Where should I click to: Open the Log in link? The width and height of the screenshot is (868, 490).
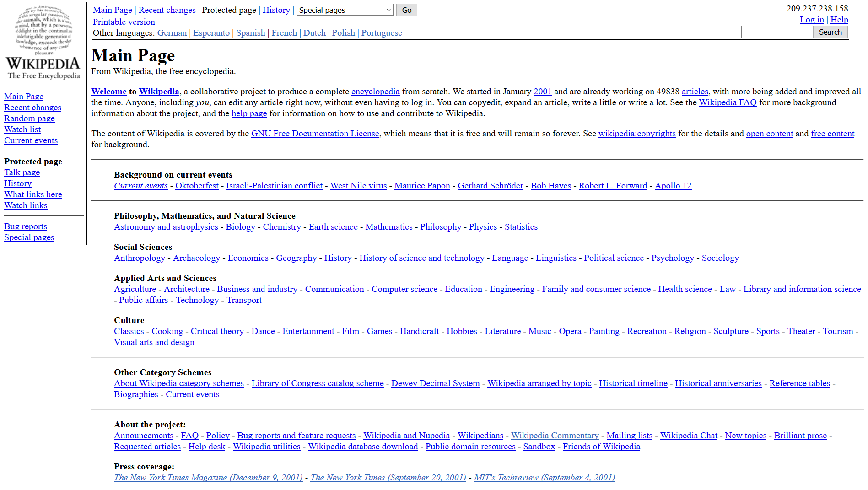[812, 20]
